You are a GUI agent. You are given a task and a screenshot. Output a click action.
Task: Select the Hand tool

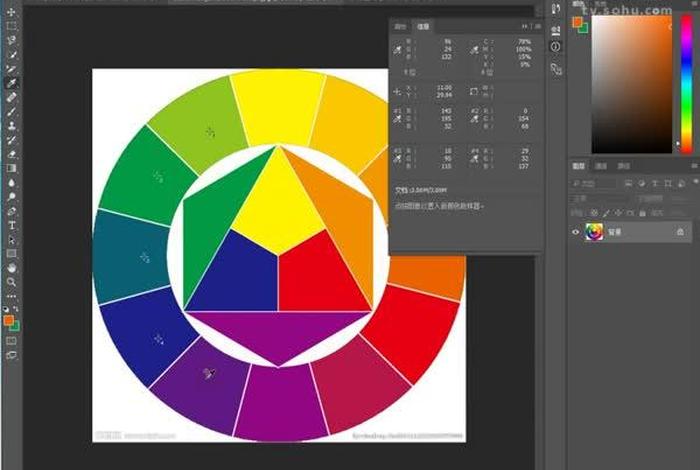(11, 268)
